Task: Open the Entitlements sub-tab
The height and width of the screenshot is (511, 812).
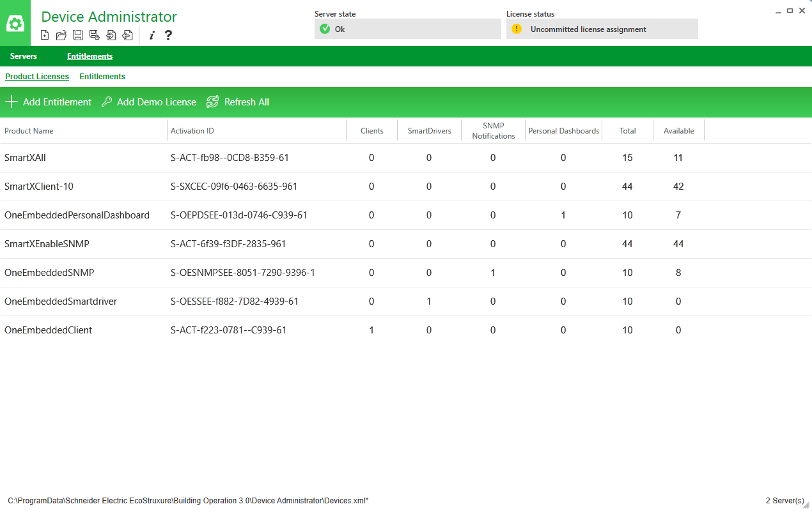Action: [x=102, y=77]
